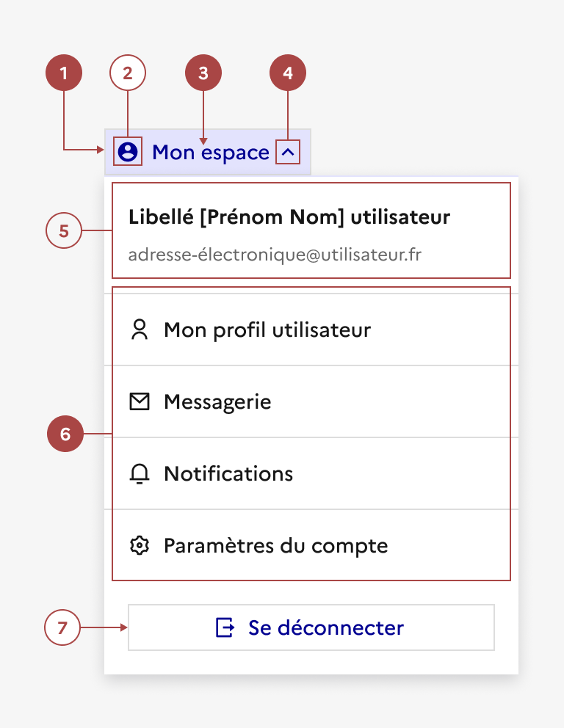Click the account settings gear icon
The height and width of the screenshot is (728, 564).
click(139, 546)
